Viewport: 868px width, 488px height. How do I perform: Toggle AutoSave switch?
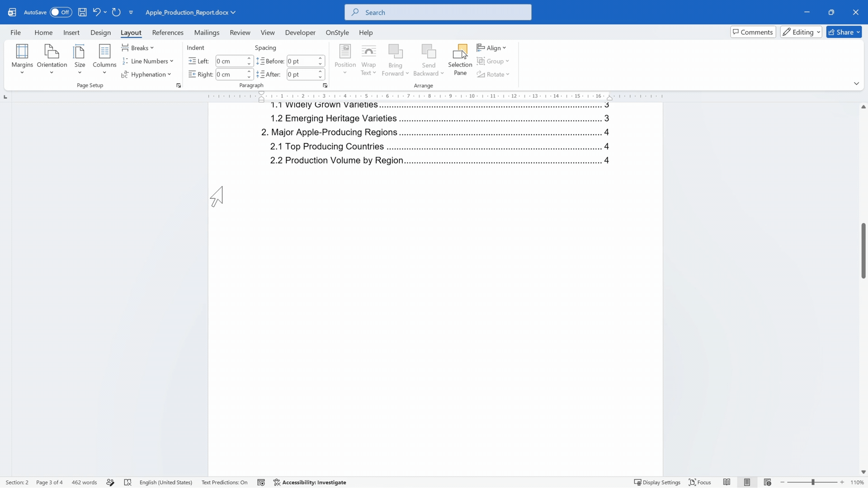click(61, 12)
